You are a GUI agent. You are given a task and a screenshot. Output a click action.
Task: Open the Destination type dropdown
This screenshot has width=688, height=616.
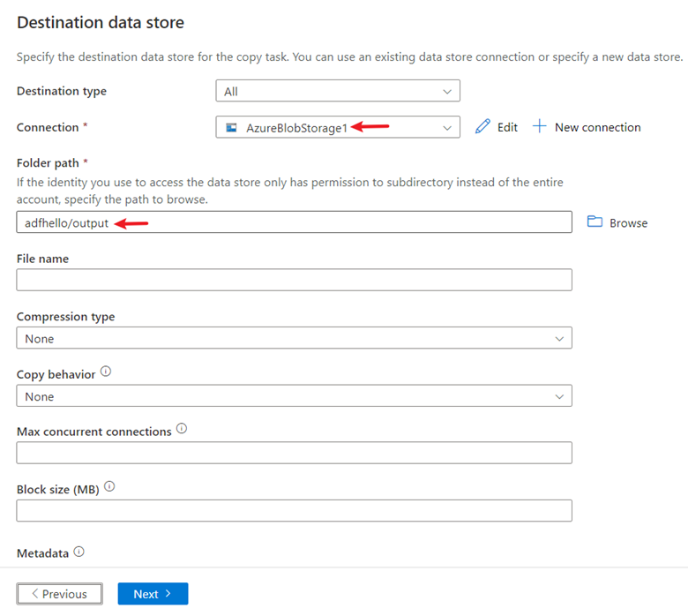click(337, 91)
